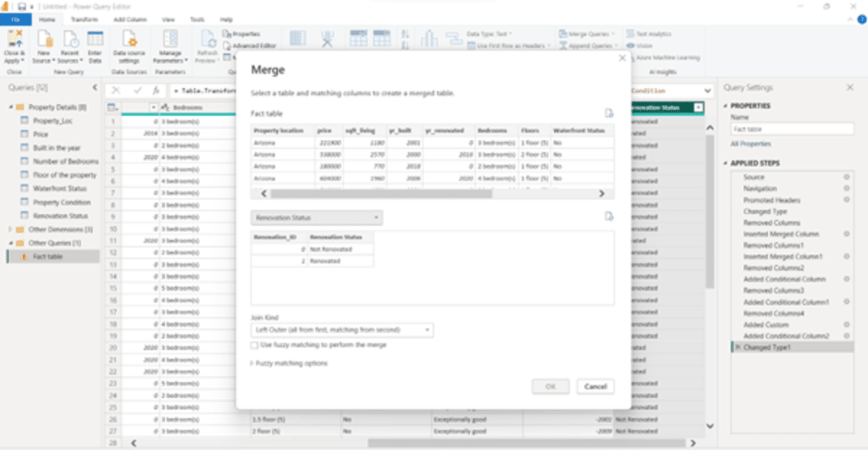The image size is (868, 450).
Task: Open the Join Kind dropdown
Action: [x=342, y=330]
